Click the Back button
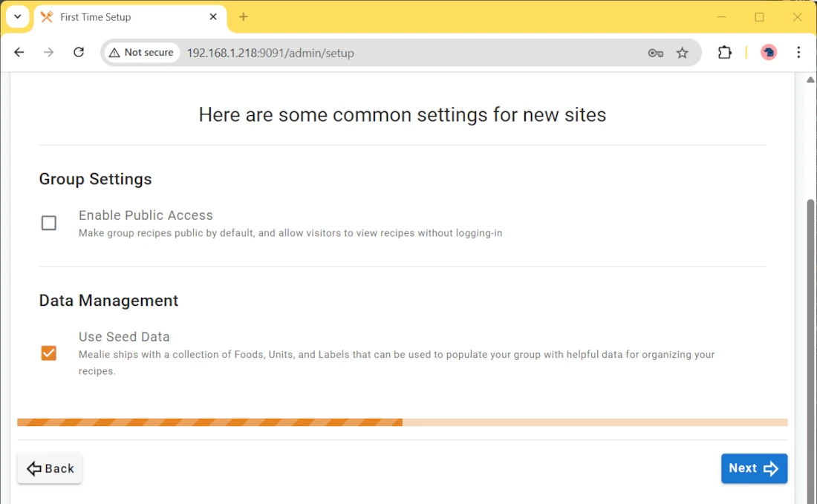This screenshot has width=817, height=504. pyautogui.click(x=50, y=468)
